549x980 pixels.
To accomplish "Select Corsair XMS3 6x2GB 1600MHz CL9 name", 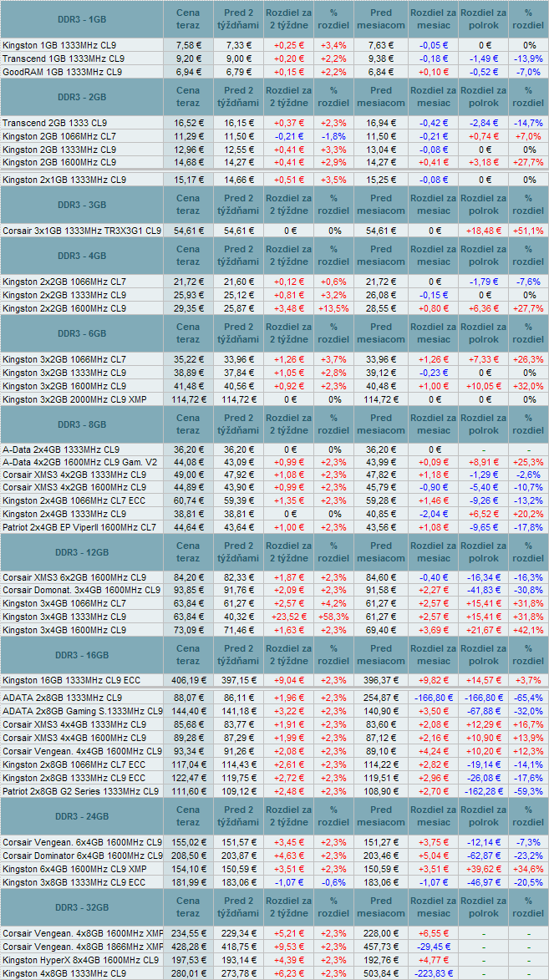I will pyautogui.click(x=74, y=577).
